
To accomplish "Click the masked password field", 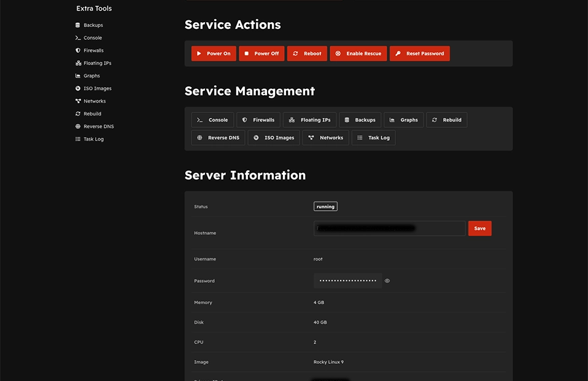I will [347, 281].
